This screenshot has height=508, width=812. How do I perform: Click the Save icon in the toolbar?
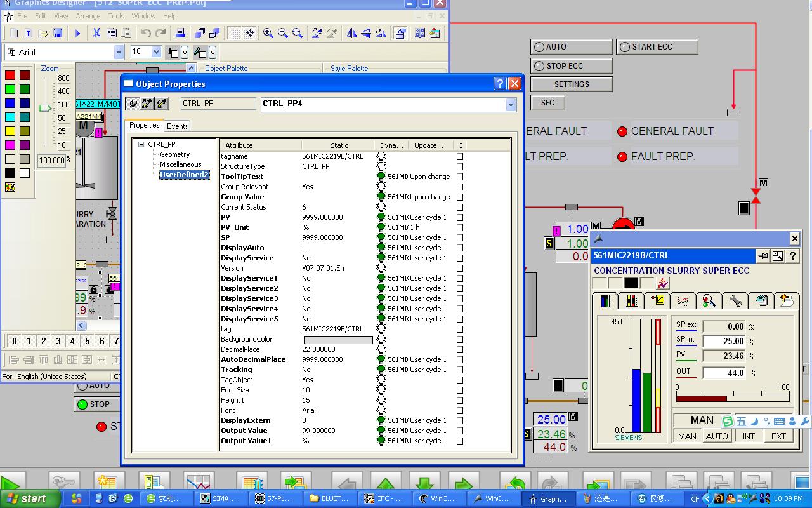click(x=58, y=33)
